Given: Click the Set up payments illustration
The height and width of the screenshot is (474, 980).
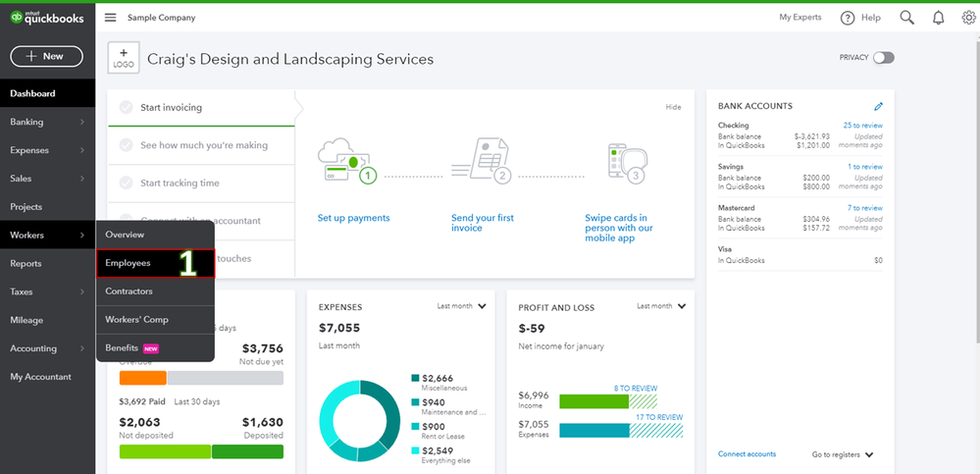Looking at the screenshot, I should (347, 163).
